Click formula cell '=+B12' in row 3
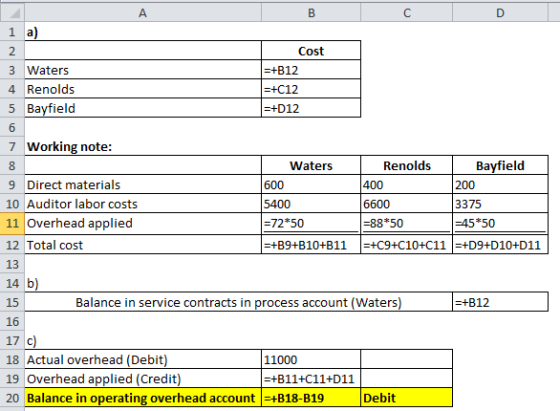 click(x=311, y=70)
